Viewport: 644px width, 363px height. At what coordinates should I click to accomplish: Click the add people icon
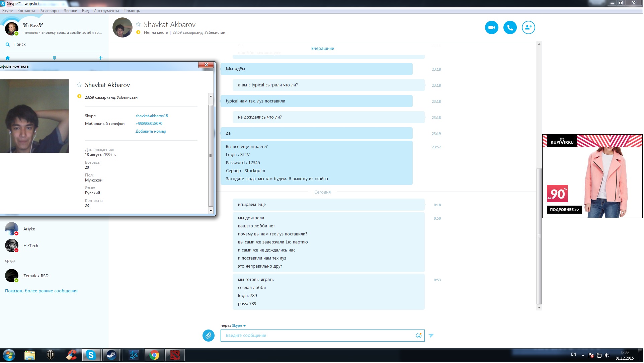tap(529, 27)
